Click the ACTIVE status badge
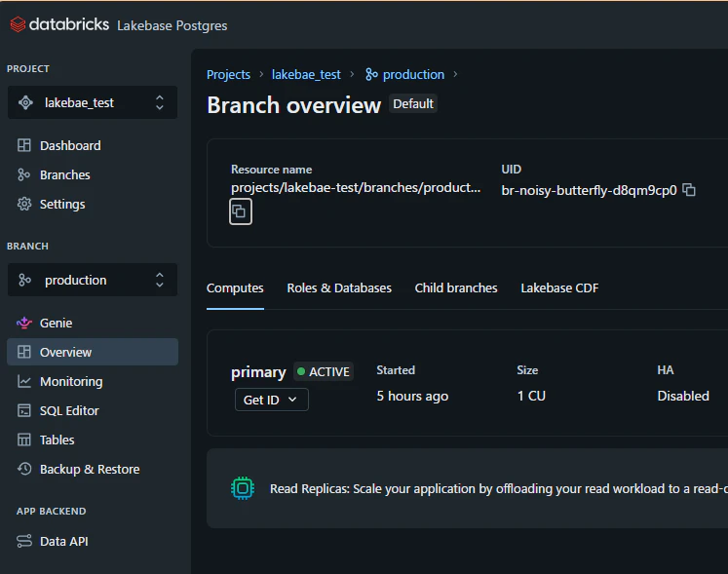 pyautogui.click(x=324, y=371)
